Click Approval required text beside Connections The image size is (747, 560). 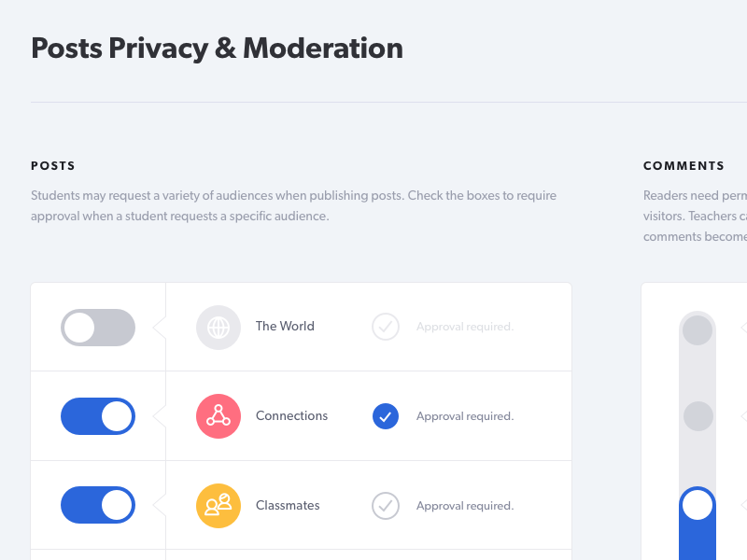(465, 417)
